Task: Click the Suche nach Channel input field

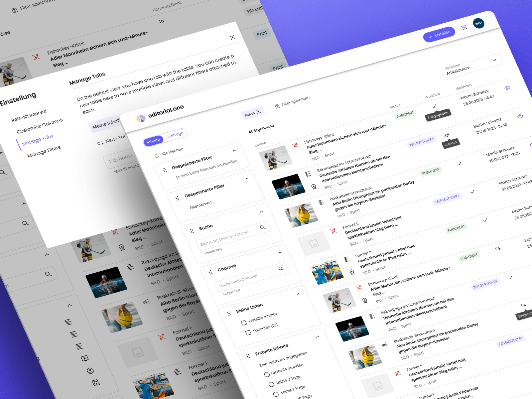Action: tap(251, 277)
